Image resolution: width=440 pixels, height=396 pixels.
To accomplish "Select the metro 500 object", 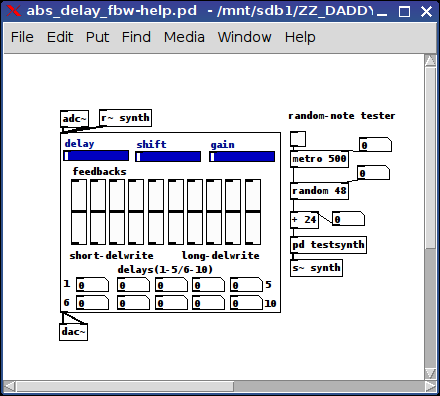I will 319,159.
